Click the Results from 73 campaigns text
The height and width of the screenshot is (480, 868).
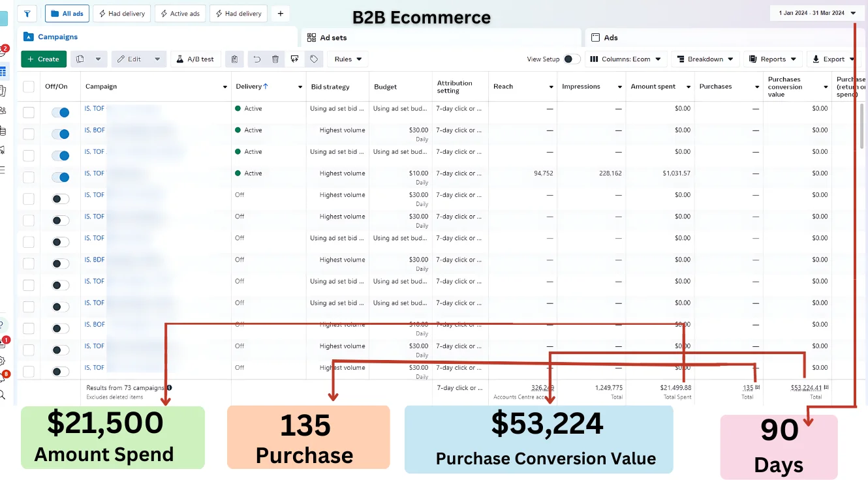tap(125, 387)
